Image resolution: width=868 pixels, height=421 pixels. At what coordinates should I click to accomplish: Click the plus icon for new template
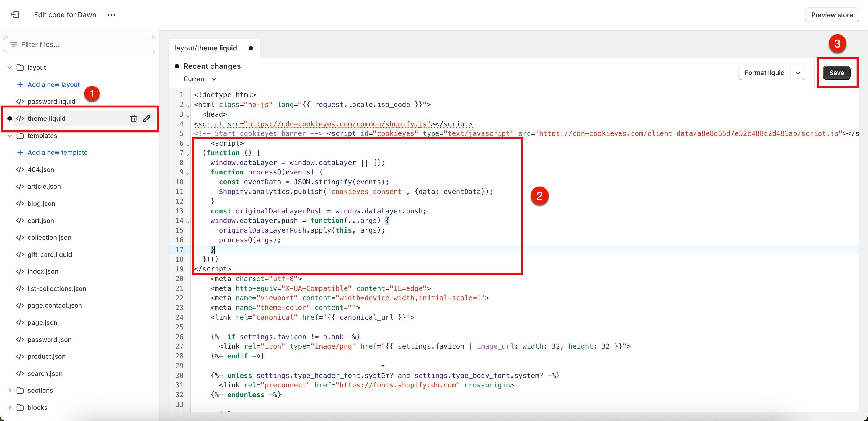point(20,152)
